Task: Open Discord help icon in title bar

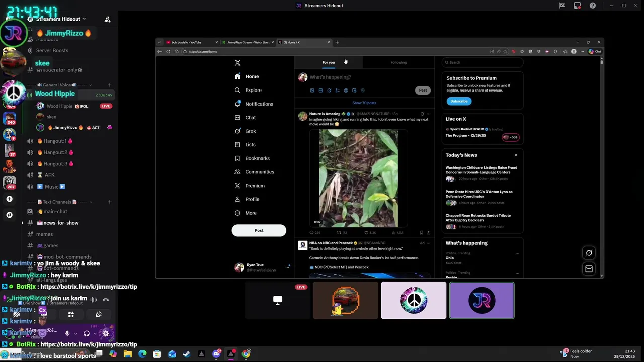Action: [593, 6]
